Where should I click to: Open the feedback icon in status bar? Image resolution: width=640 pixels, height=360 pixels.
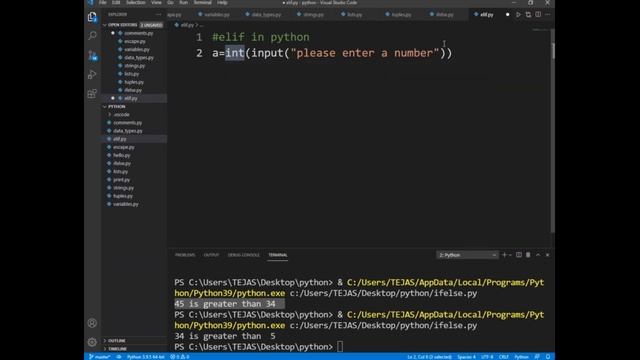coord(537,357)
